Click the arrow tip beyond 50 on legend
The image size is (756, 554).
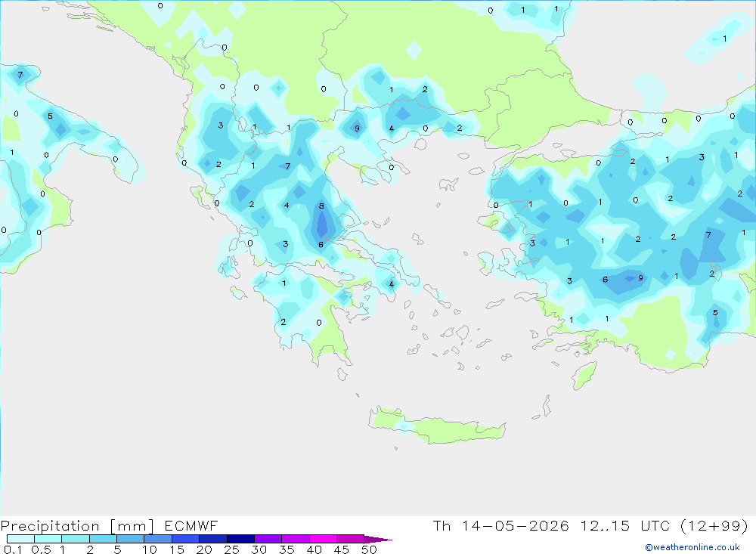point(378,540)
